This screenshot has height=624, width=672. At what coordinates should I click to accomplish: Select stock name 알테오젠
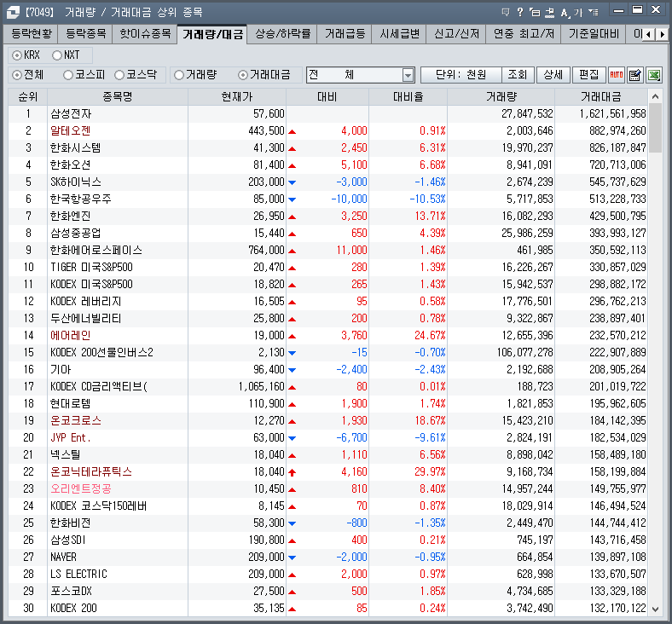point(70,131)
